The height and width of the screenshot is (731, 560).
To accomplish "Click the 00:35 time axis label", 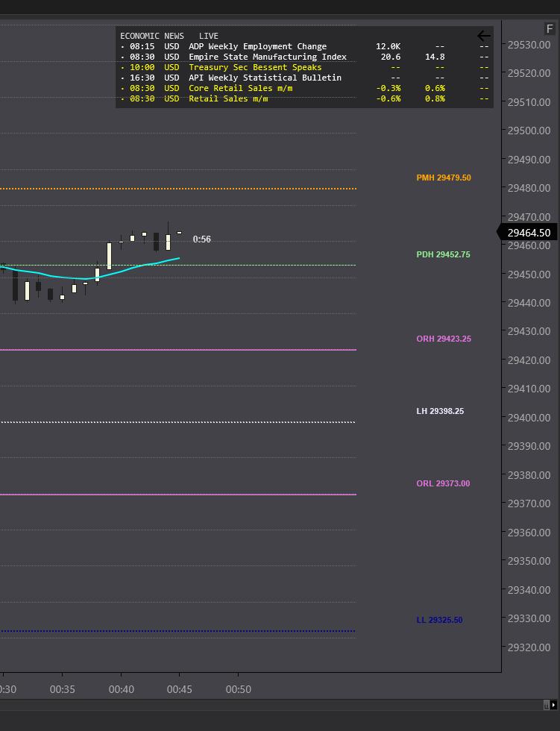I will tap(63, 689).
